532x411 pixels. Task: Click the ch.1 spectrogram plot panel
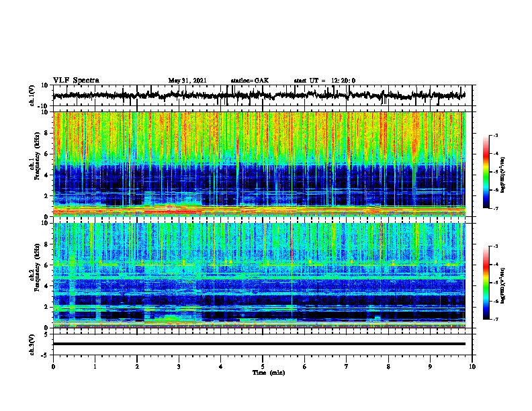pos(259,164)
